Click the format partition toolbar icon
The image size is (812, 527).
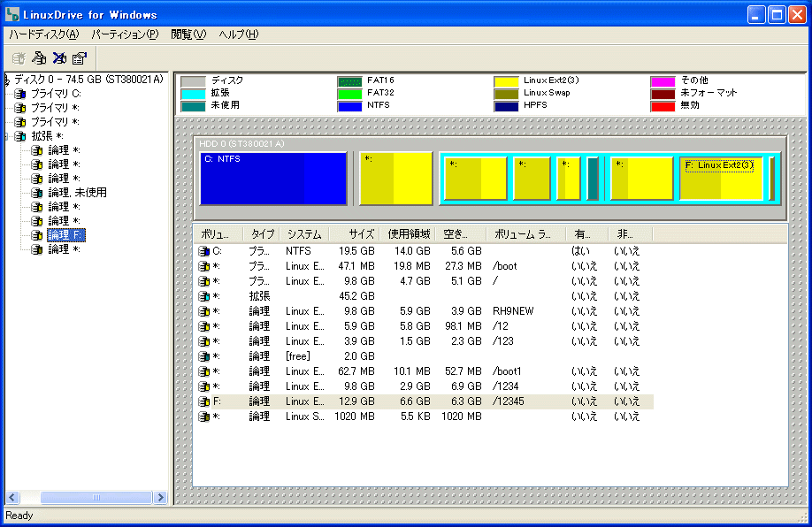39,58
